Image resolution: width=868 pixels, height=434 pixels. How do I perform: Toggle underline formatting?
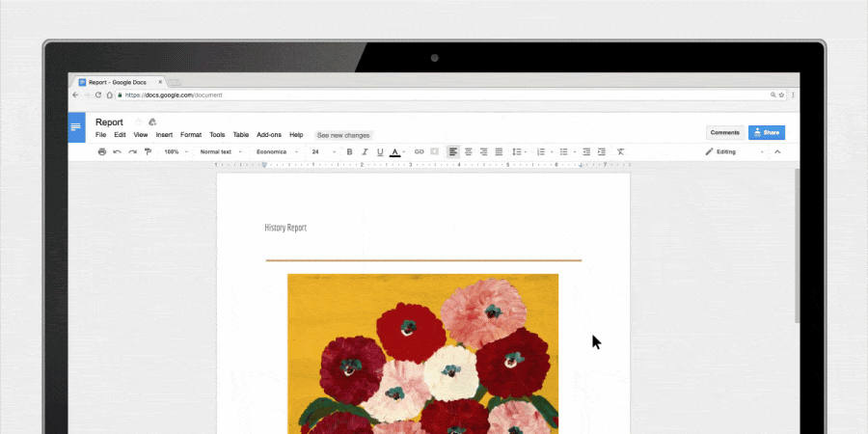380,151
